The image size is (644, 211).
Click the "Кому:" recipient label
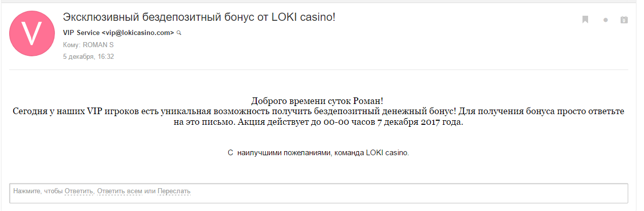click(x=71, y=45)
